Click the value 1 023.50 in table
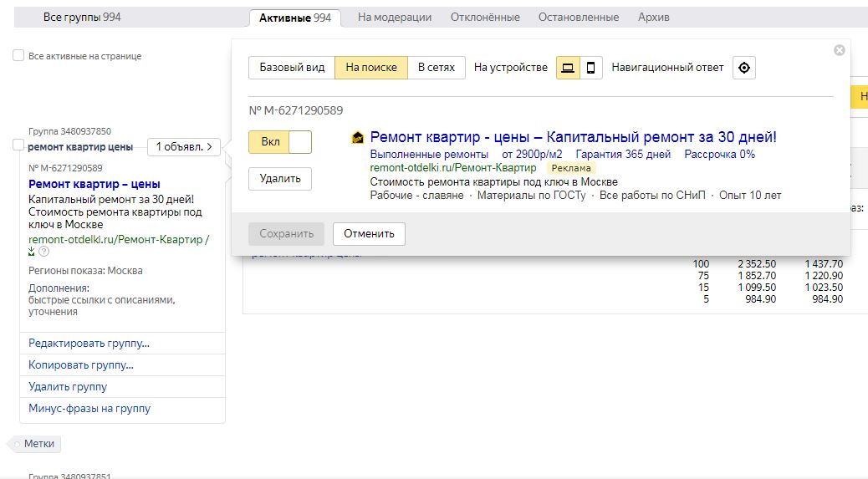868x479 pixels. point(825,287)
